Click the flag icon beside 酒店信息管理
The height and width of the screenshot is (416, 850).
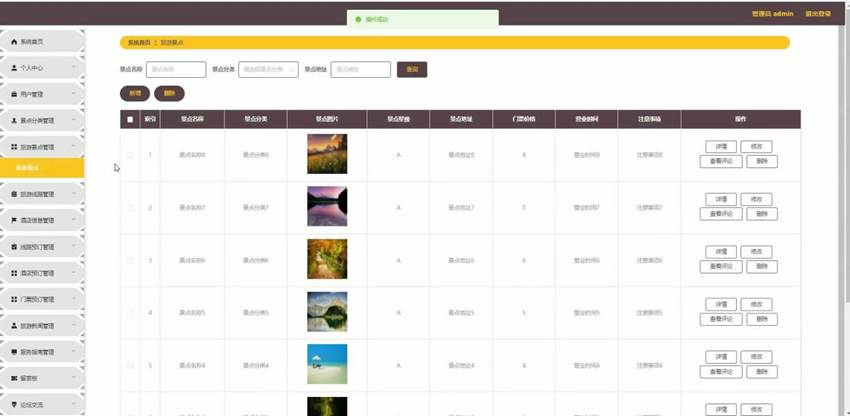14,221
